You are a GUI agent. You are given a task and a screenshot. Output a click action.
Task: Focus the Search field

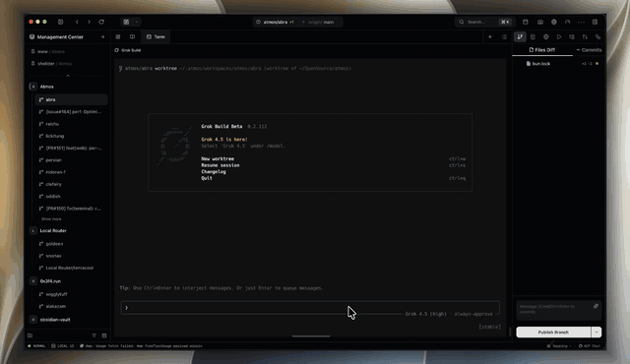[484, 22]
